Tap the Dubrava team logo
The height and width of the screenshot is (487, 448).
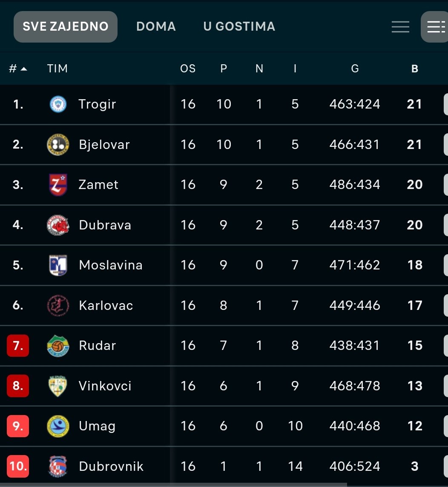58,225
